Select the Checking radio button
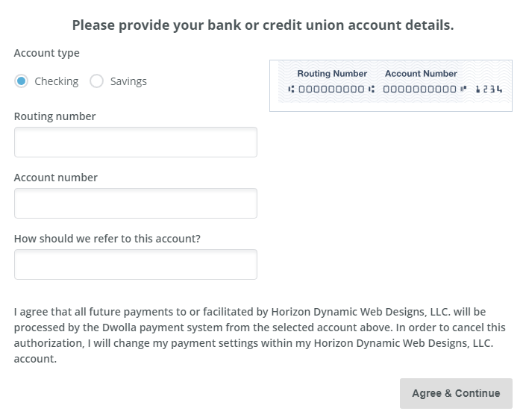 (21, 81)
